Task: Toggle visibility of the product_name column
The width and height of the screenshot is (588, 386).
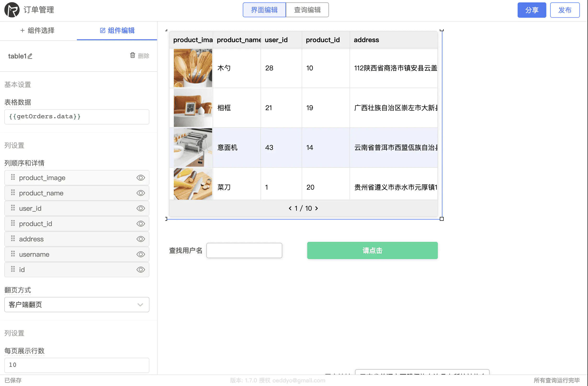Action: pyautogui.click(x=140, y=193)
